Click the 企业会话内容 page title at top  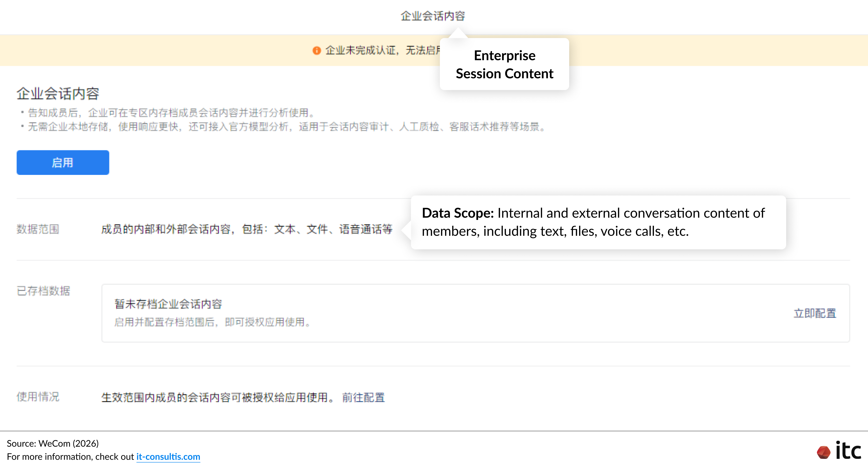[433, 16]
